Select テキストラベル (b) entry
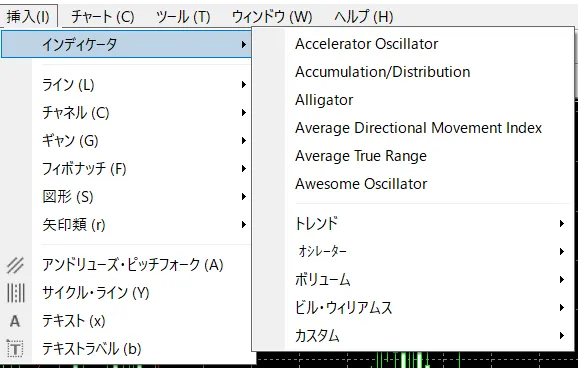This screenshot has height=368, width=578. (127, 349)
